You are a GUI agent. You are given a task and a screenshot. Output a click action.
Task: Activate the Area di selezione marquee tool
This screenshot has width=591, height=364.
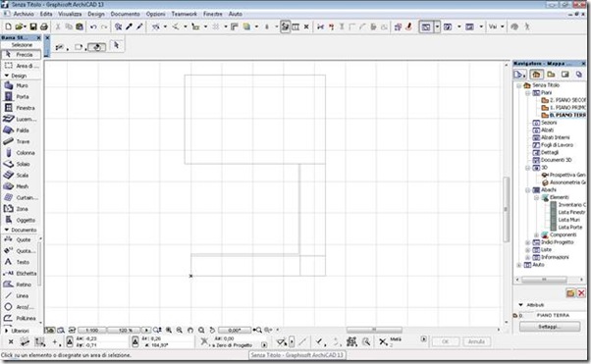[21, 66]
